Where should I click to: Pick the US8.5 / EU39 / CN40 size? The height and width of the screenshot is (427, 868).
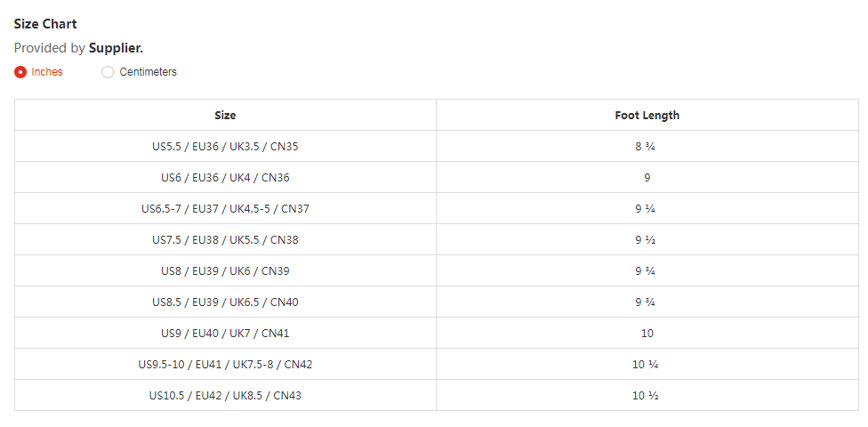pyautogui.click(x=225, y=302)
